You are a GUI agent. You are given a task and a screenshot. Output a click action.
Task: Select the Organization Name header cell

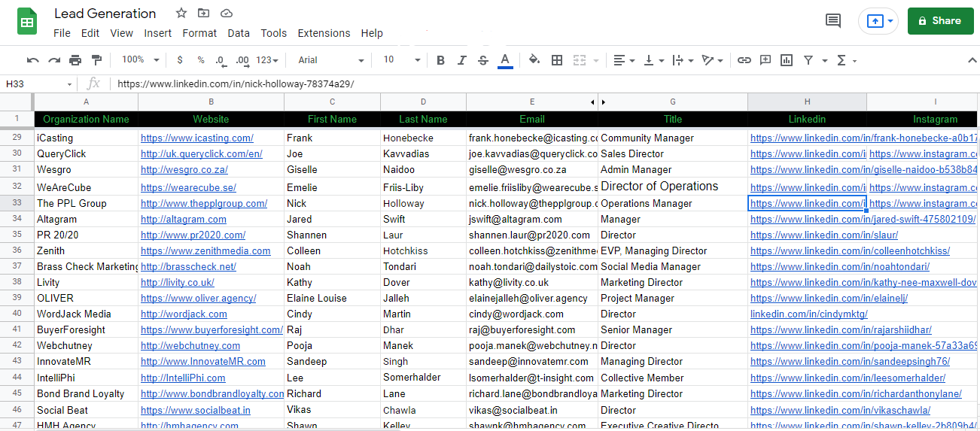coord(87,119)
